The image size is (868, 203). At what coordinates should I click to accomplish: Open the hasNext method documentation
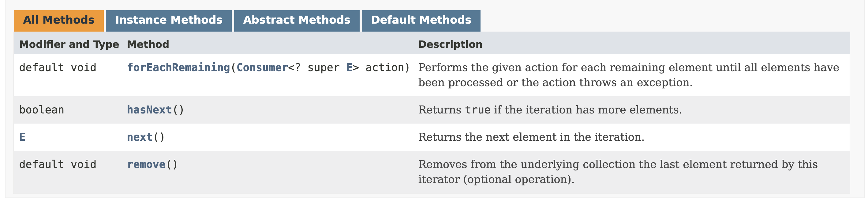[149, 109]
